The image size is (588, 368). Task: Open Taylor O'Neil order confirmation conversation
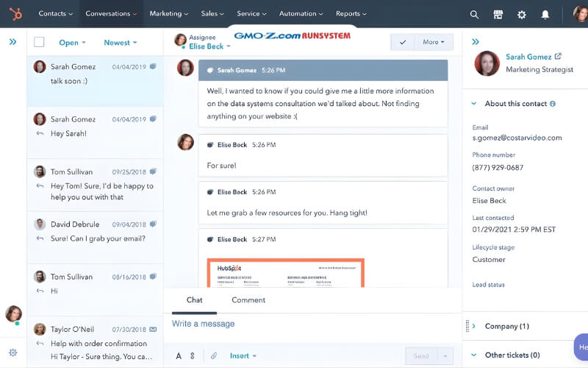pyautogui.click(x=96, y=342)
